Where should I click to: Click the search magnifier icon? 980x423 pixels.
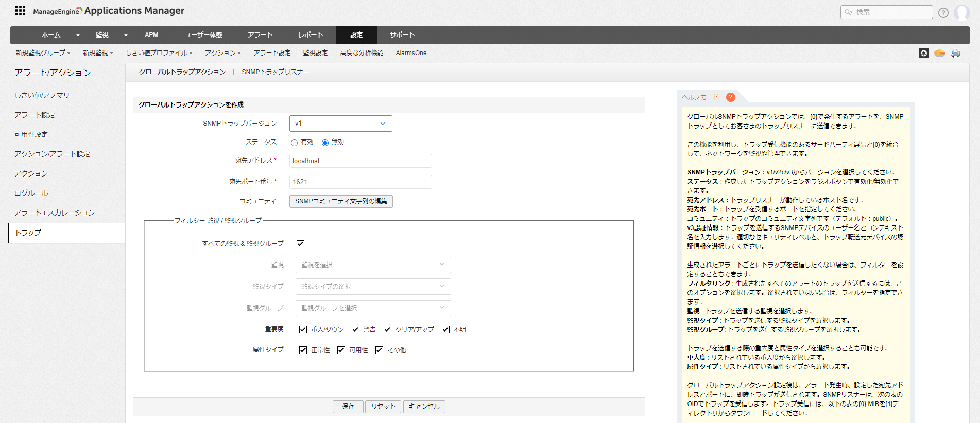tap(849, 12)
